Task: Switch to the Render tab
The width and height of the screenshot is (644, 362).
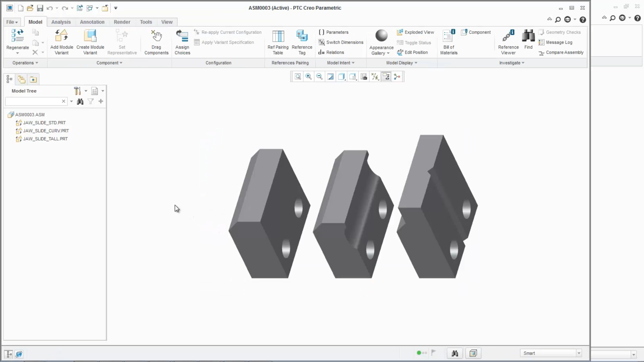Action: (x=122, y=22)
